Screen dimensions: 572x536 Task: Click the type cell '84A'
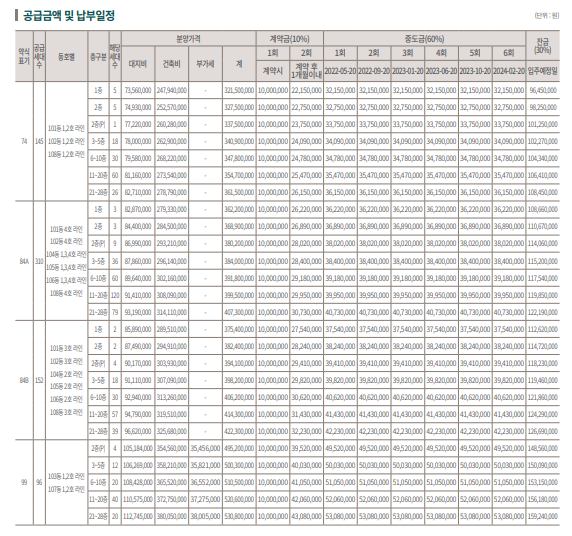click(x=24, y=261)
